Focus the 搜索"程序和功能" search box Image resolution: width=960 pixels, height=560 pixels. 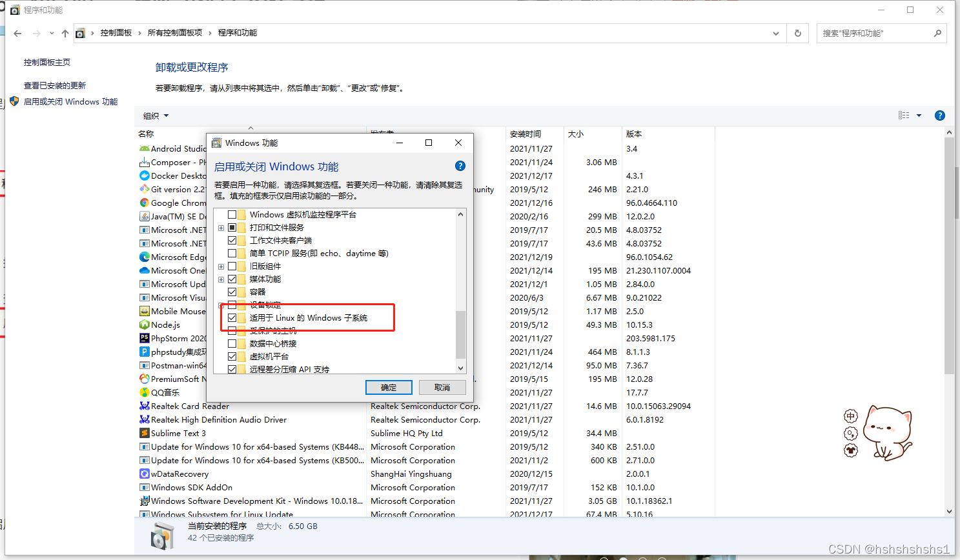pyautogui.click(x=882, y=33)
